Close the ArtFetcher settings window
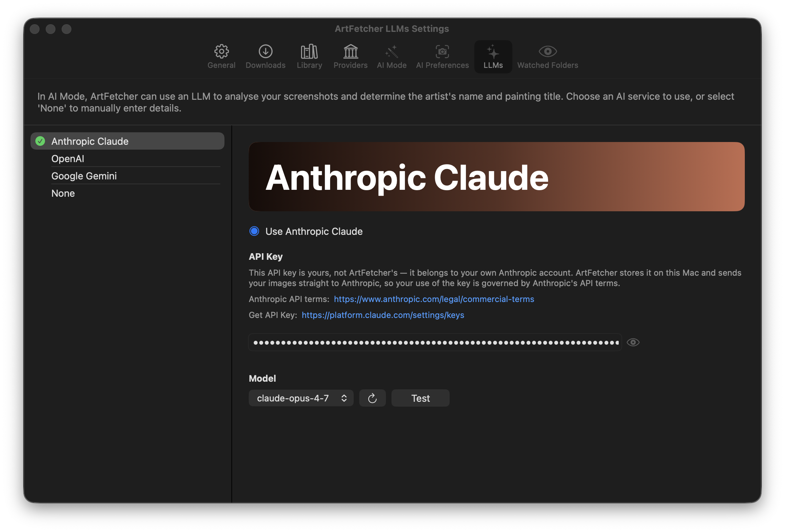The image size is (785, 532). [35, 29]
